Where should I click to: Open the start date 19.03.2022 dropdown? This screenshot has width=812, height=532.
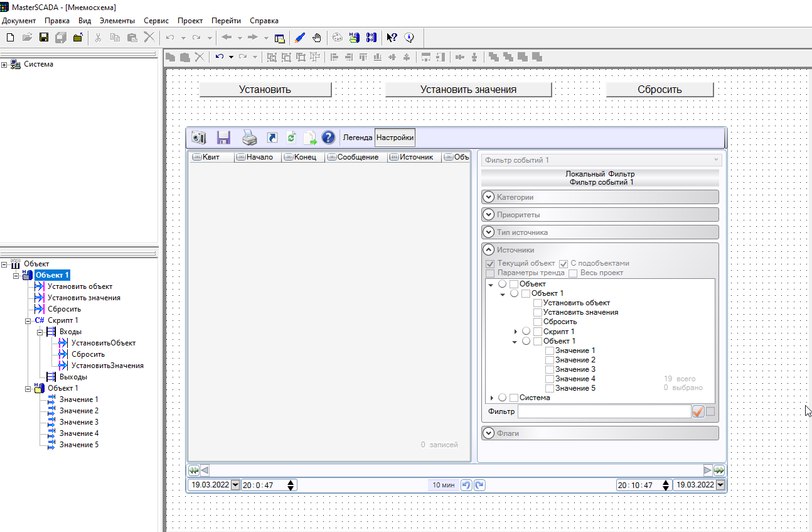[x=236, y=485]
